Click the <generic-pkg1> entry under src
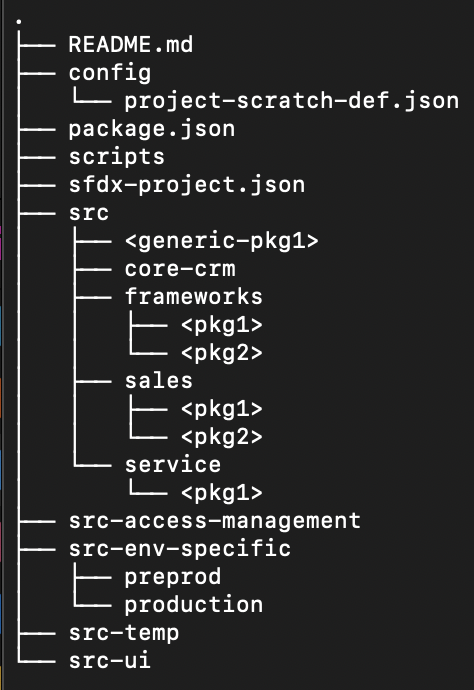The width and height of the screenshot is (474, 690). [222, 241]
